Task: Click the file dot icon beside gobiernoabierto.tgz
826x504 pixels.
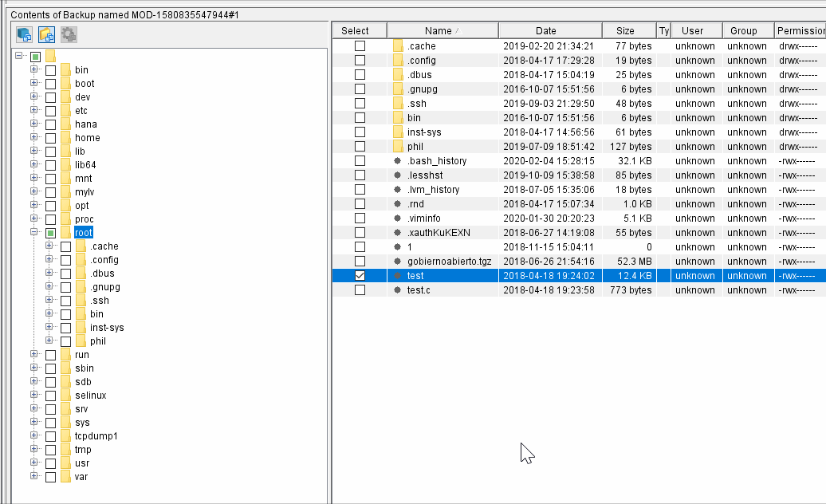Action: (x=398, y=262)
